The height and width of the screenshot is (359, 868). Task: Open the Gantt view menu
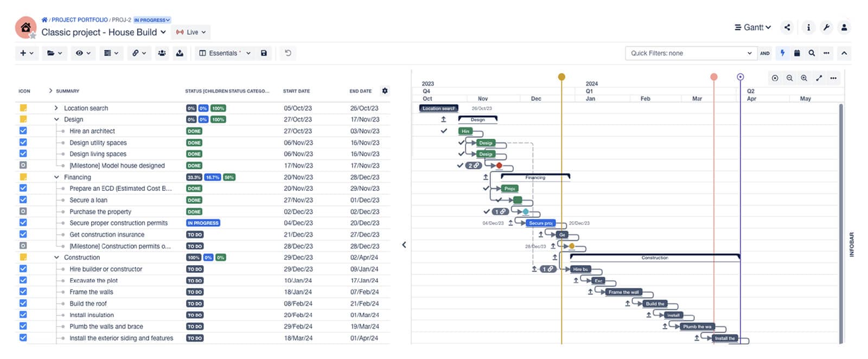click(752, 27)
